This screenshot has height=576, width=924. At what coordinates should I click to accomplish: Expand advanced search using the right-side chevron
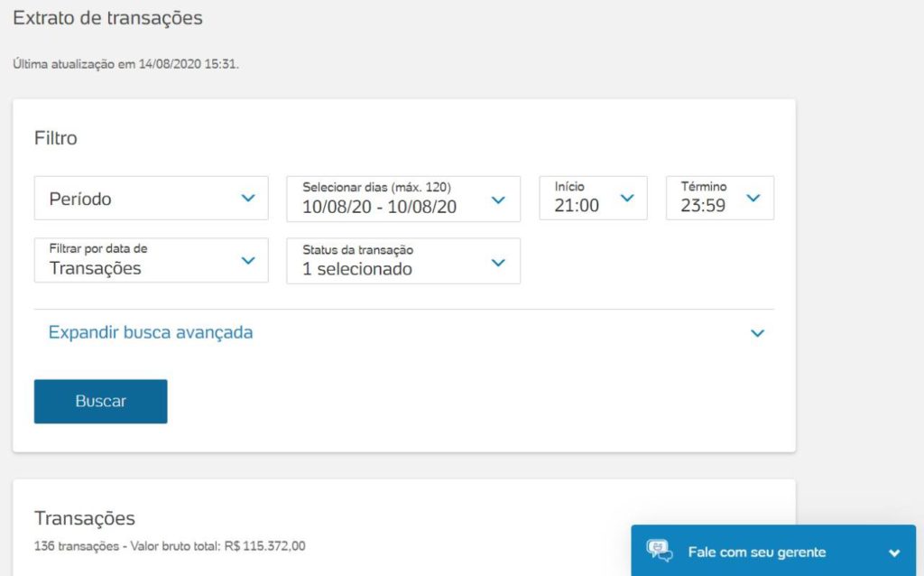[x=757, y=333]
